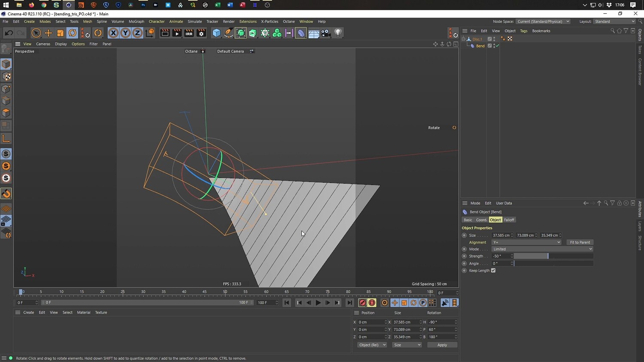Select the Move tool in top toolbar
This screenshot has width=644, height=362.
point(48,33)
